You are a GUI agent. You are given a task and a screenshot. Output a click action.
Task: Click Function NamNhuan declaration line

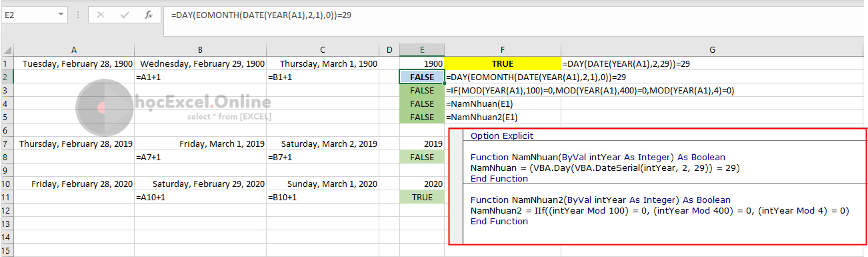[597, 158]
